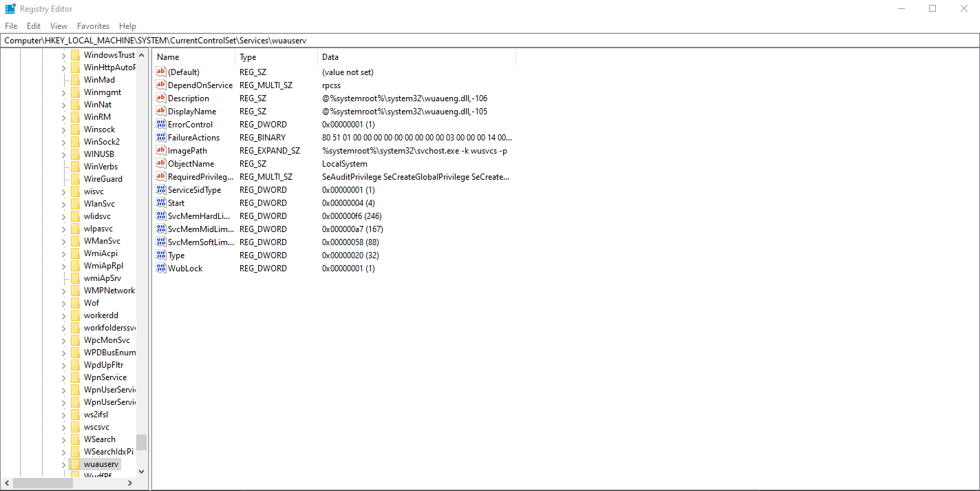Click the tree pane scroll down arrow
Screen dimensions: 980x491
pos(142,472)
